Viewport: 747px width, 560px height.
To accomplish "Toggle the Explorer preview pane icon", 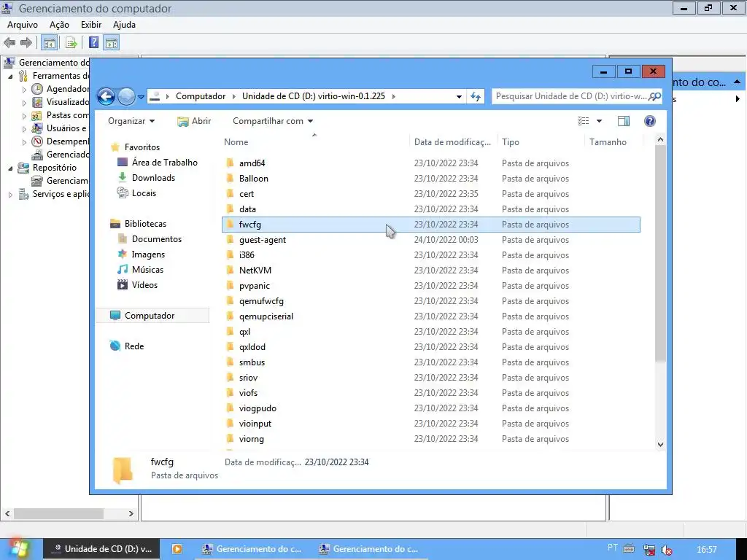I will pos(623,121).
